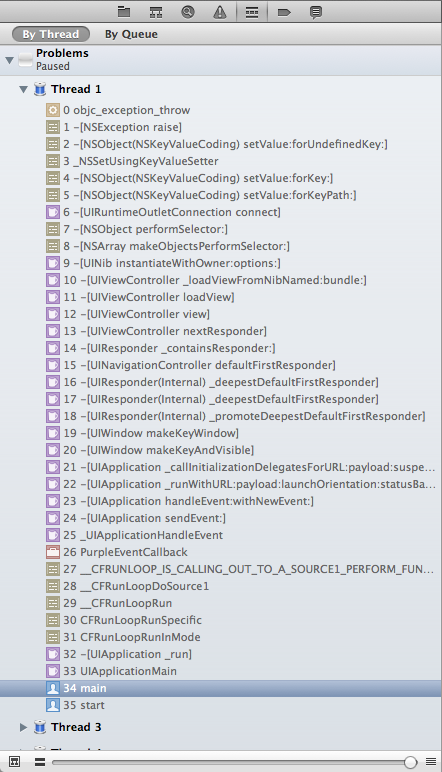Click the gear icon for objc_exception_throw
The width and height of the screenshot is (442, 772).
(x=53, y=110)
